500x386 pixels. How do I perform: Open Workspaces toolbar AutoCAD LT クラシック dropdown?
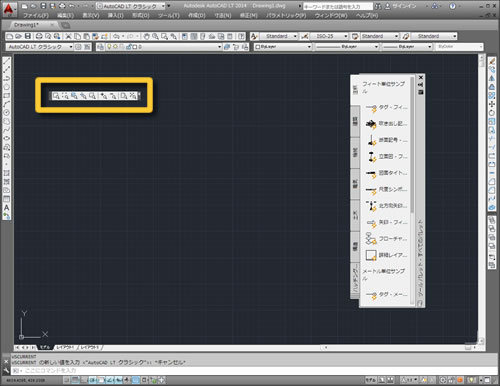point(39,47)
